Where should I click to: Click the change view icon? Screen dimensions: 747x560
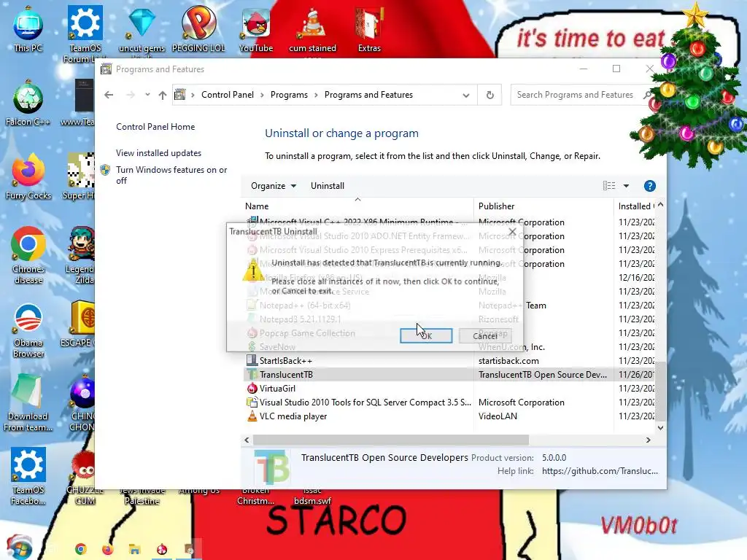(609, 186)
